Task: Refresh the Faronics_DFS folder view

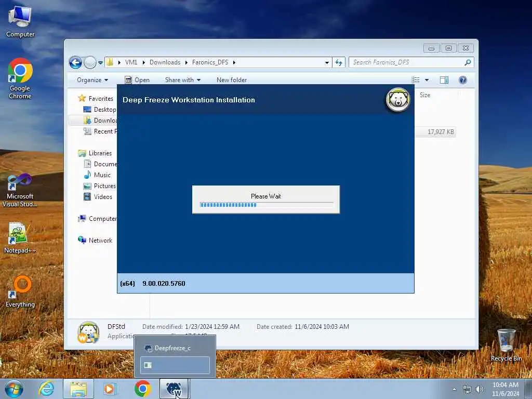Action: [x=339, y=62]
